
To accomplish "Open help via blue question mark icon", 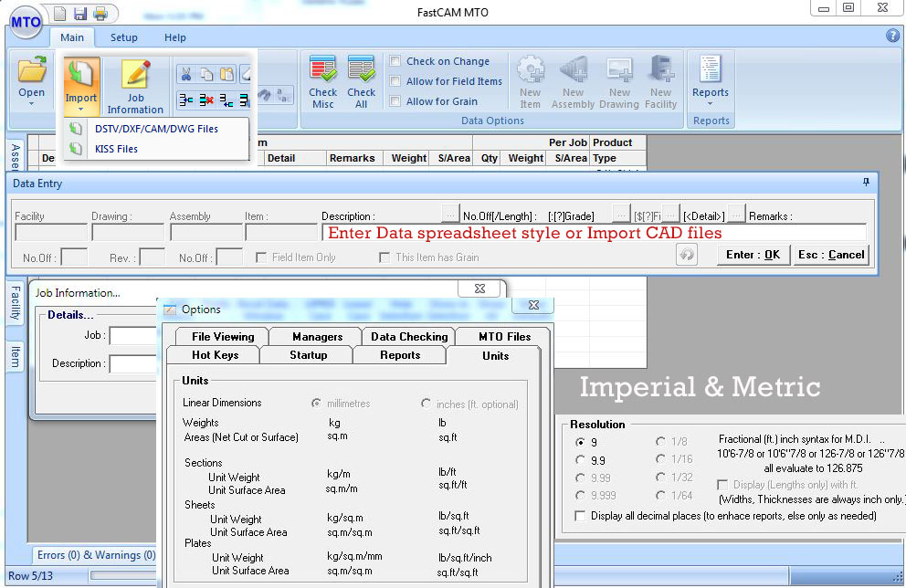I will pos(892,36).
